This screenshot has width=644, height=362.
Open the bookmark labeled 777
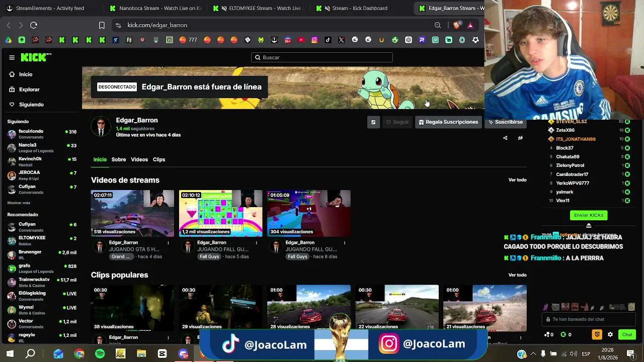[188, 40]
